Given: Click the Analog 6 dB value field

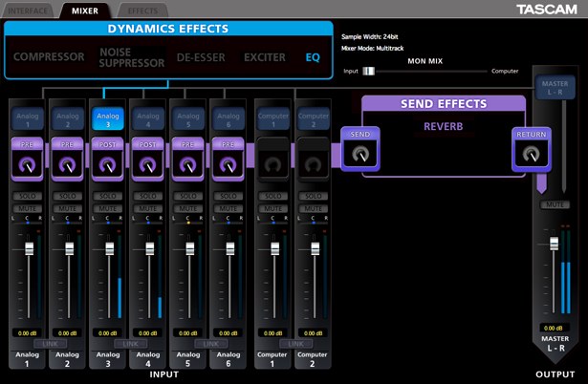Looking at the screenshot, I should (229, 332).
